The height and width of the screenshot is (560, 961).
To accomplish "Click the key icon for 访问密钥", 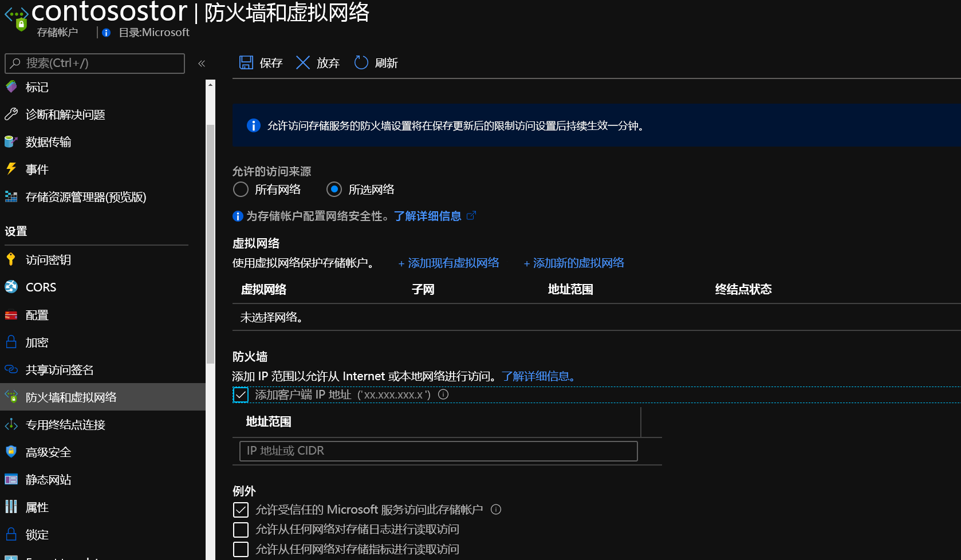I will [x=11, y=259].
